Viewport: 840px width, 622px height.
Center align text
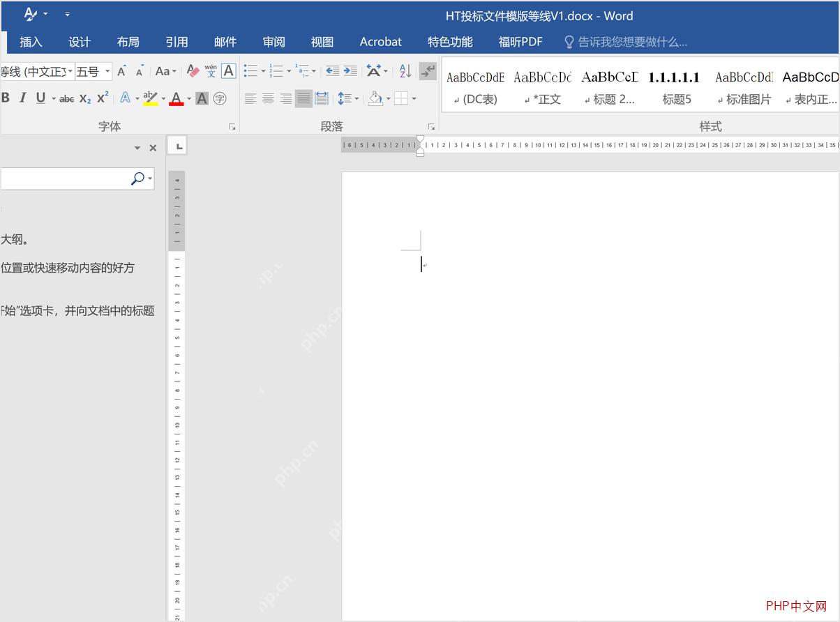268,98
